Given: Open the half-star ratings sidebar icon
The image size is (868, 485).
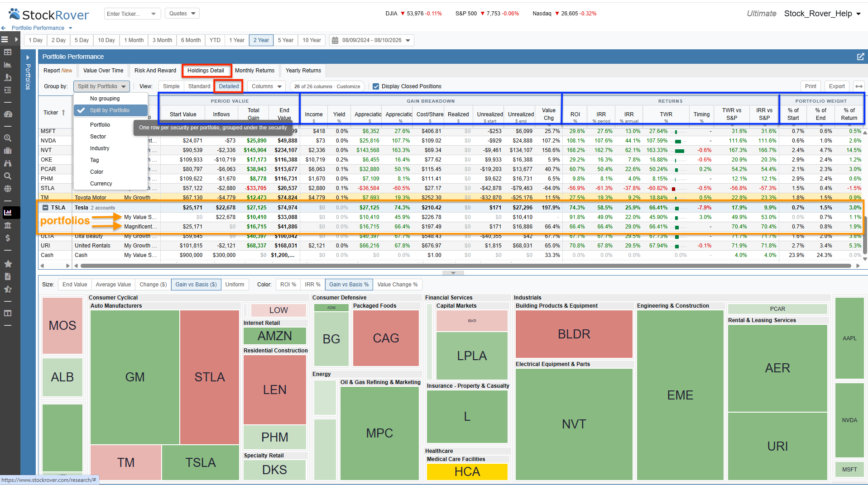Looking at the screenshot, I should coord(8,289).
